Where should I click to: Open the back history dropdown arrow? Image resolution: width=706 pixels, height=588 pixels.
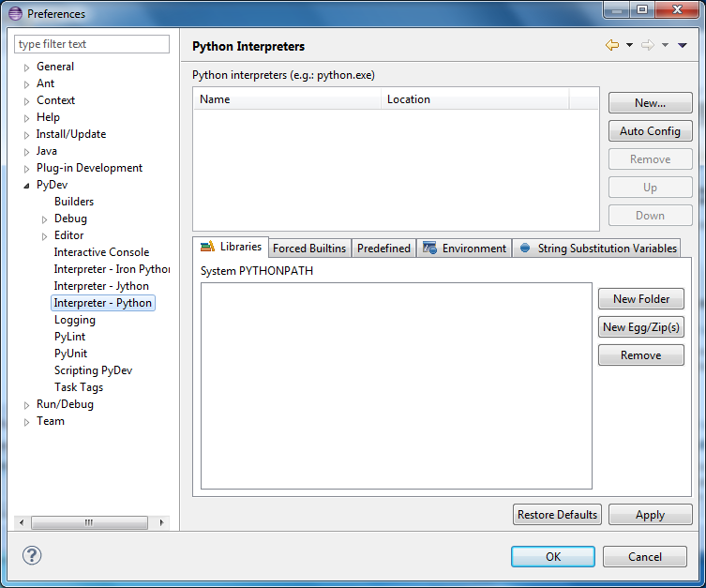pos(629,45)
